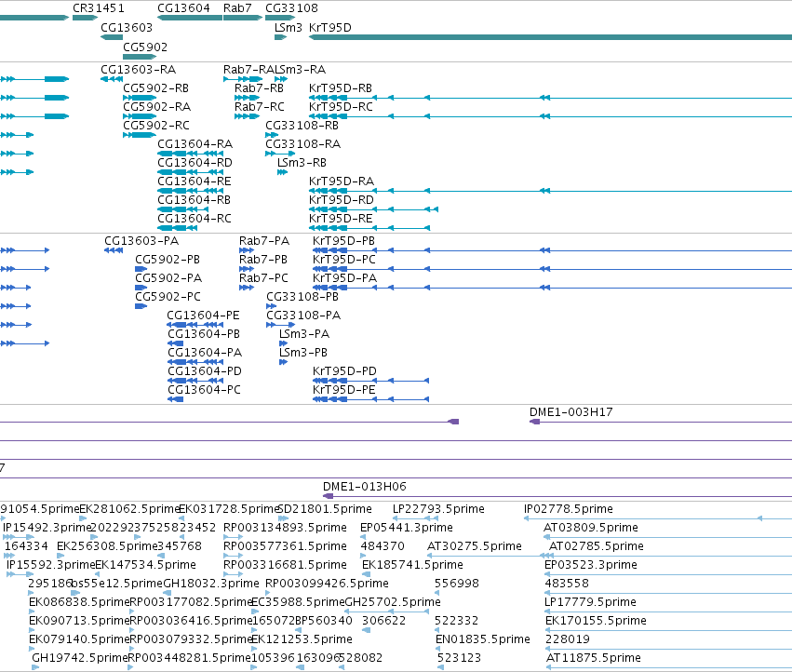Open protein KrT95D-PA

344,278
